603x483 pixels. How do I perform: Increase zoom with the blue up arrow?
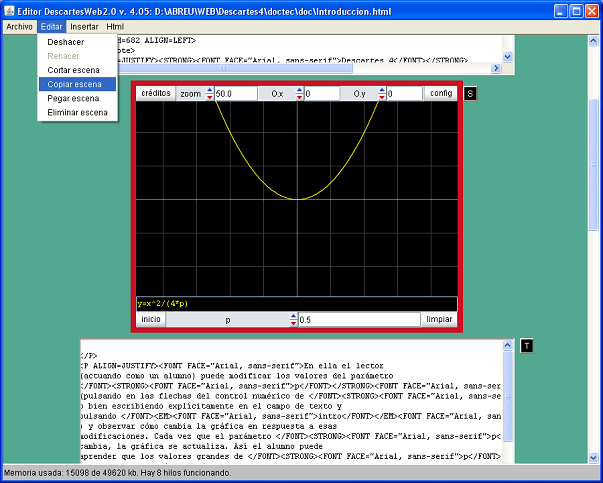210,90
